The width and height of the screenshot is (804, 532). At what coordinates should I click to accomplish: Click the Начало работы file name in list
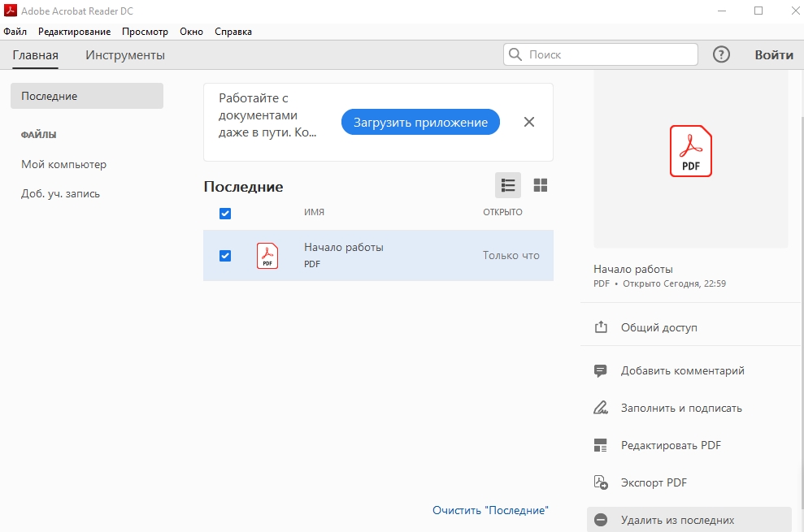(344, 247)
